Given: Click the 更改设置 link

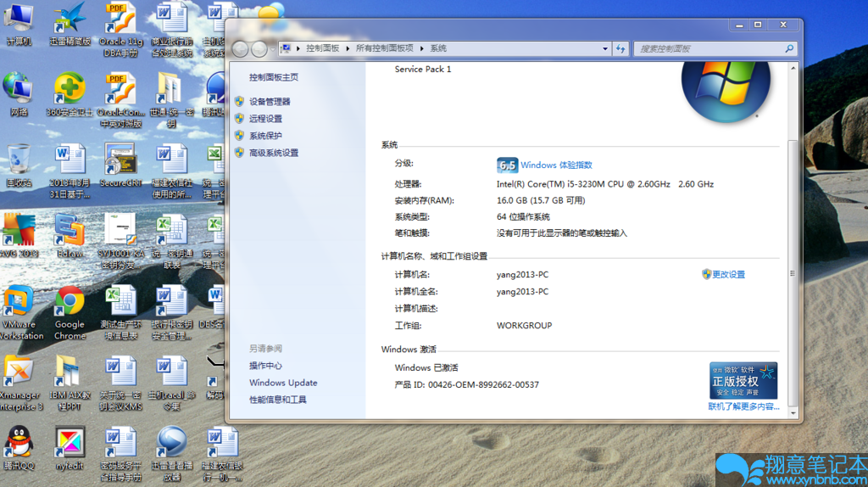Looking at the screenshot, I should pos(728,274).
